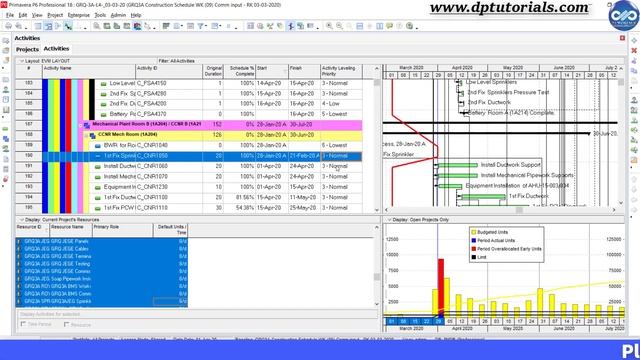The height and width of the screenshot is (360, 640).
Task: Open Display: Current Project's Resources options chevron
Action: click(x=22, y=220)
